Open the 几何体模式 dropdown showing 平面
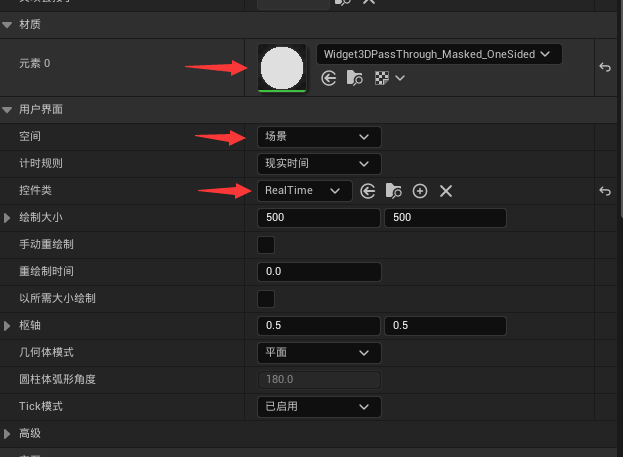 coord(319,353)
